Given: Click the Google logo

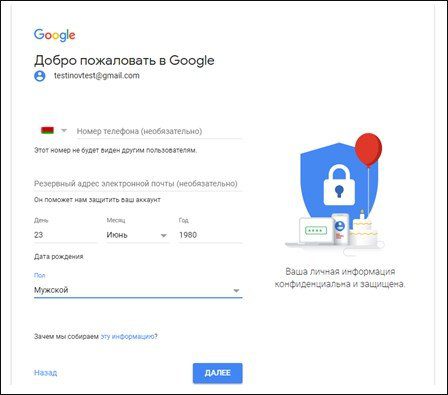Looking at the screenshot, I should (x=55, y=35).
